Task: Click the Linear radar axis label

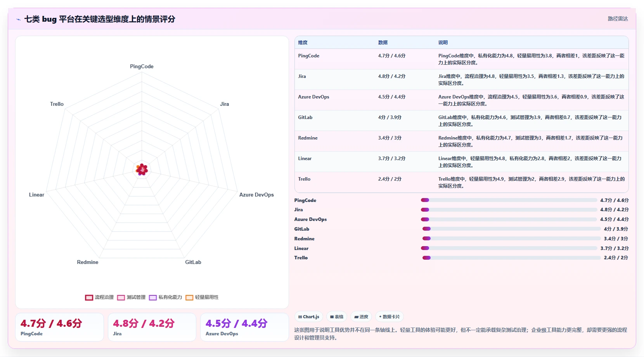Action: 36,195
